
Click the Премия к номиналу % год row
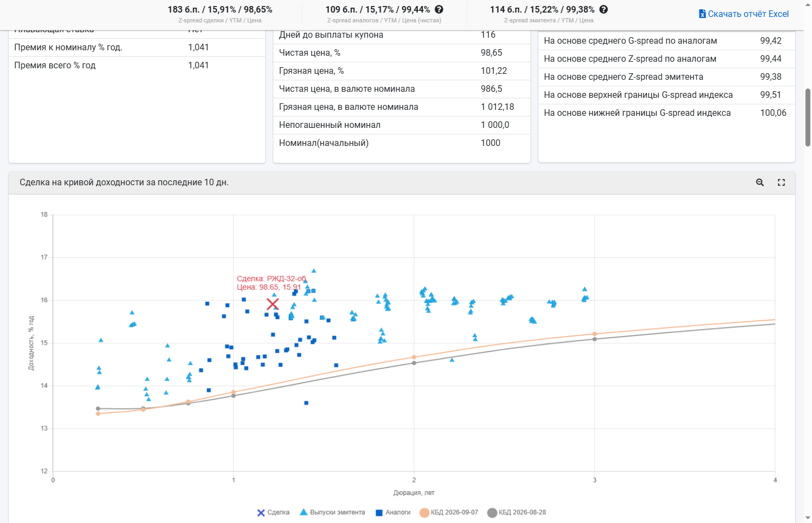click(x=137, y=48)
